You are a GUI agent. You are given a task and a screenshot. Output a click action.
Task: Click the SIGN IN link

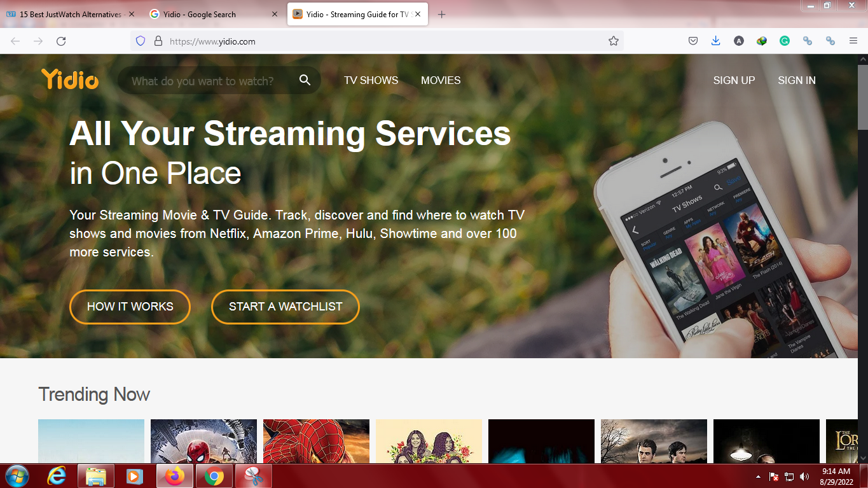click(797, 80)
